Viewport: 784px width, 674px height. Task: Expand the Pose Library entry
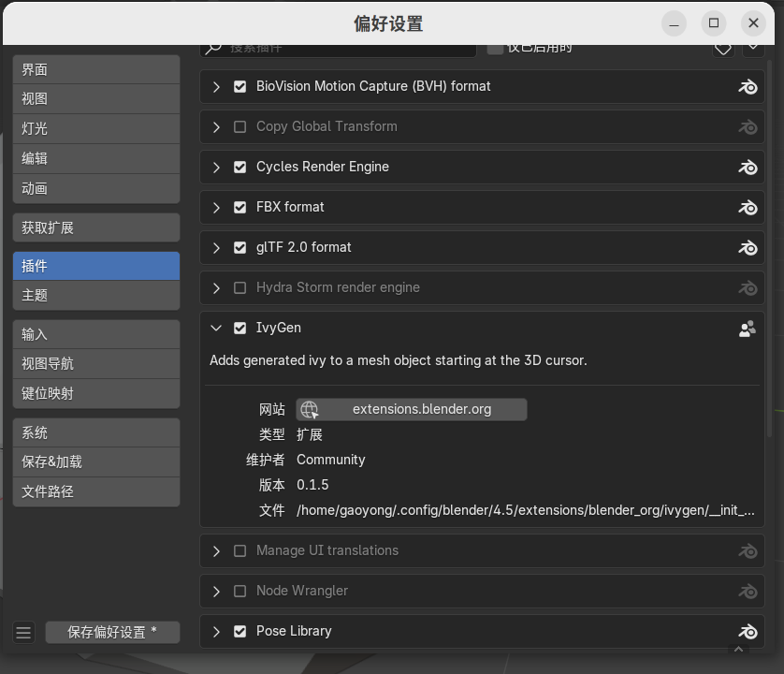point(216,632)
